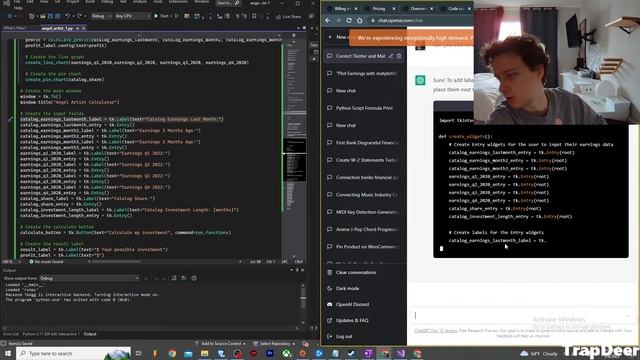640x360 pixels.
Task: Select the Error List tab
Action: (x=11, y=334)
